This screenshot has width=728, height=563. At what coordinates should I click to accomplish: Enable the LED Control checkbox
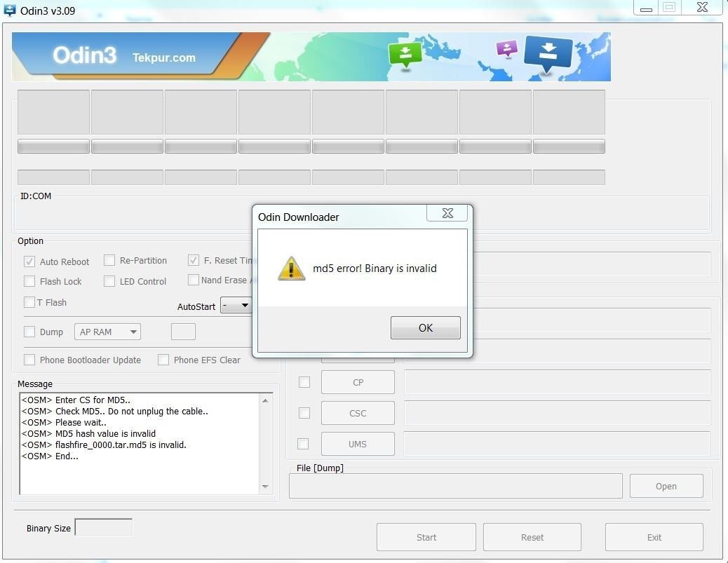(109, 281)
